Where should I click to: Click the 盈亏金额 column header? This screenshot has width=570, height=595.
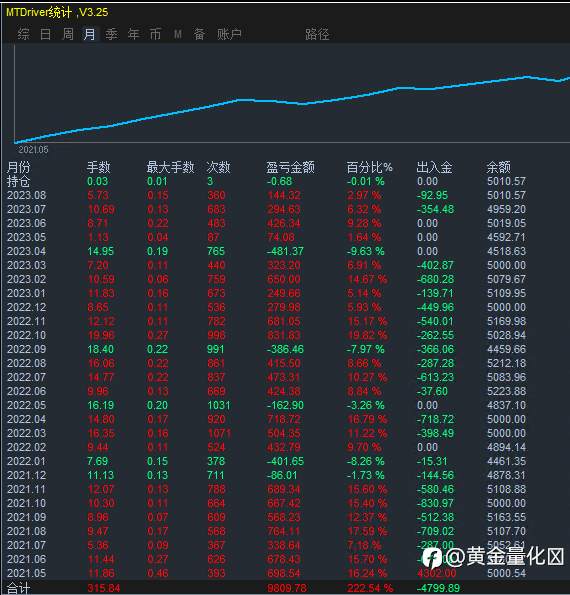pyautogui.click(x=290, y=167)
